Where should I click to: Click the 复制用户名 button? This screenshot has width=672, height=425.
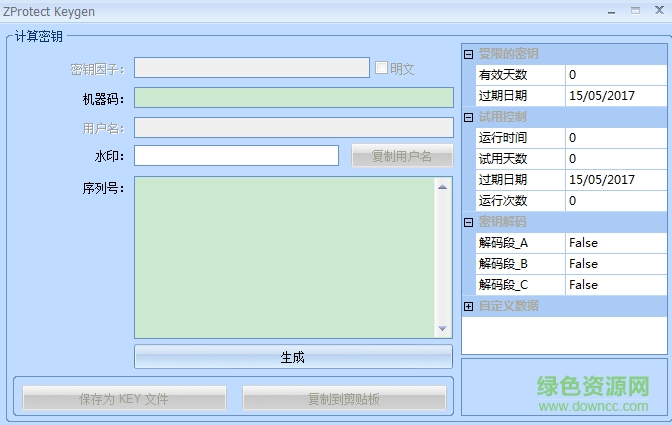(x=402, y=156)
